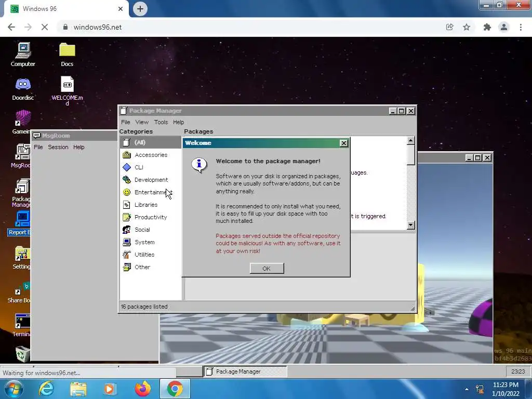The width and height of the screenshot is (532, 399).
Task: Select the Report Bug desktop icon
Action: point(20,223)
